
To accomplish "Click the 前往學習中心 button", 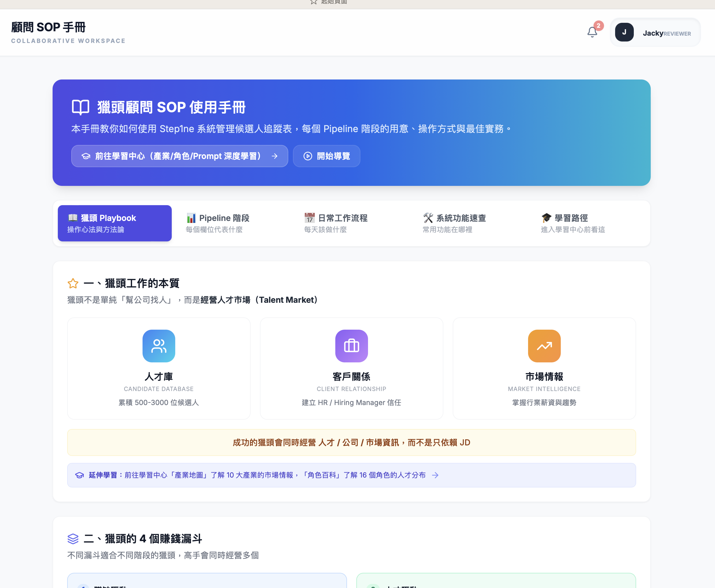I will pos(179,156).
